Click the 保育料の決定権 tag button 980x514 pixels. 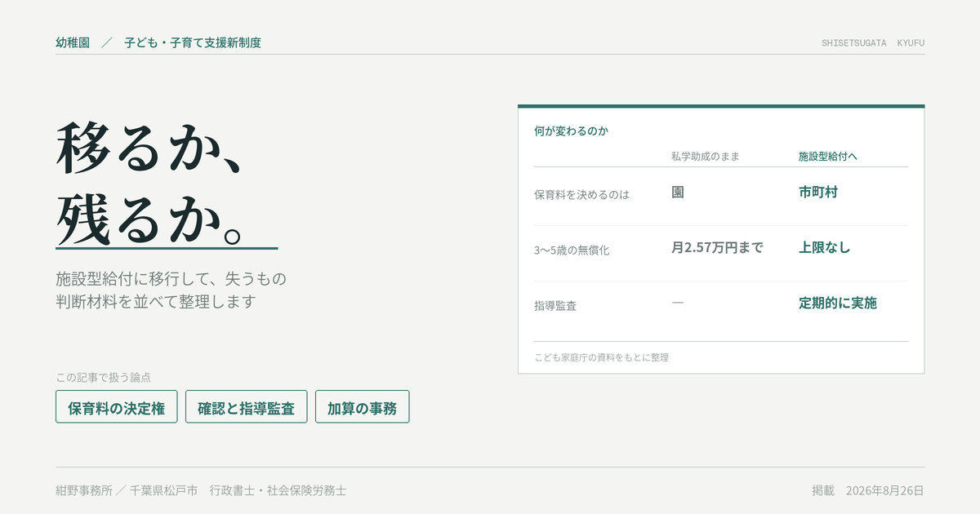pyautogui.click(x=116, y=406)
